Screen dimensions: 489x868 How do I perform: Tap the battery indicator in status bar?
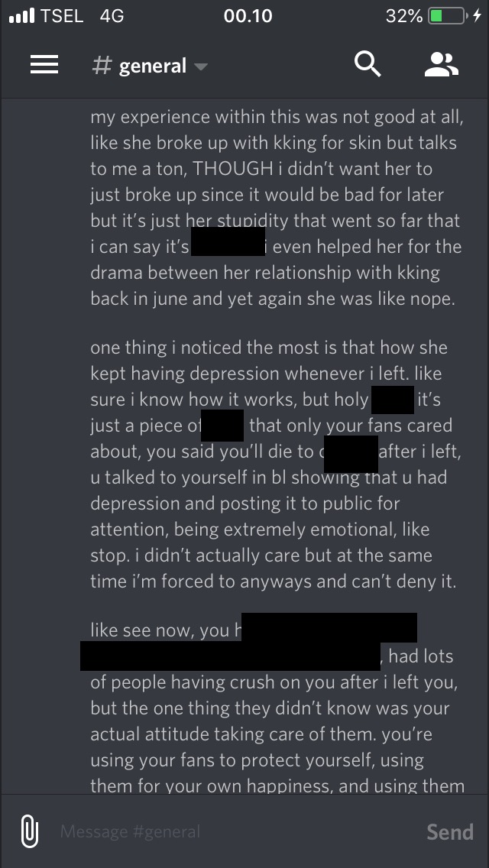(448, 16)
